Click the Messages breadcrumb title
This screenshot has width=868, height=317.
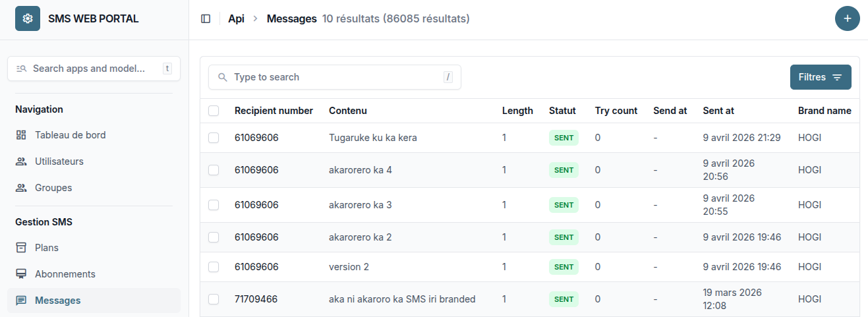(x=292, y=19)
